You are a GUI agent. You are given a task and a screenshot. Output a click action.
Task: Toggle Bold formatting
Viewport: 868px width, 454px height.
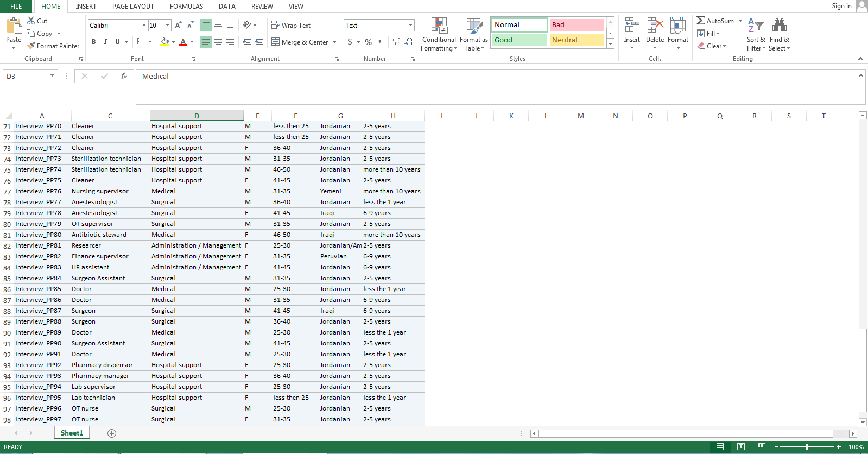93,42
